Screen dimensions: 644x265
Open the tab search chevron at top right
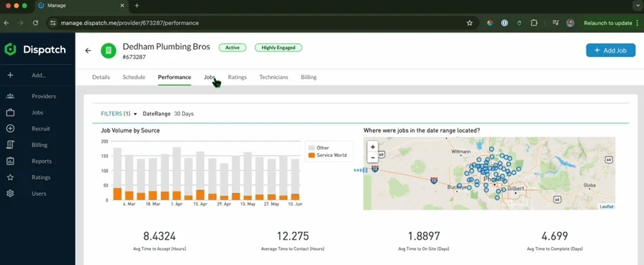[x=638, y=5]
